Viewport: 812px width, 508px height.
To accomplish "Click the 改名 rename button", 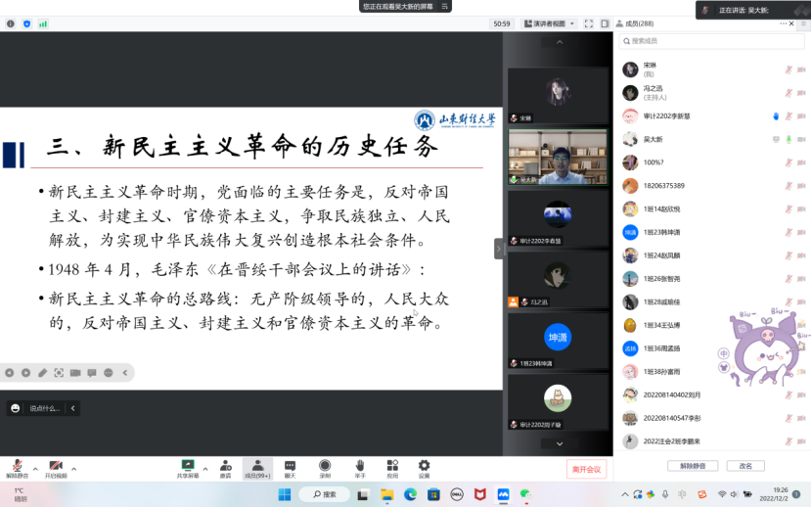I will (x=745, y=466).
